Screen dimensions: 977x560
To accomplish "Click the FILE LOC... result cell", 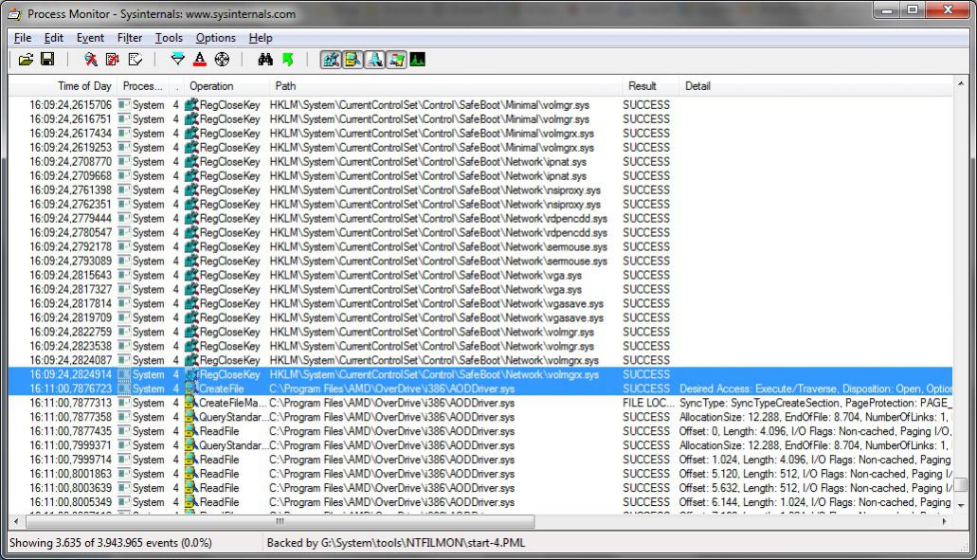I will 648,403.
